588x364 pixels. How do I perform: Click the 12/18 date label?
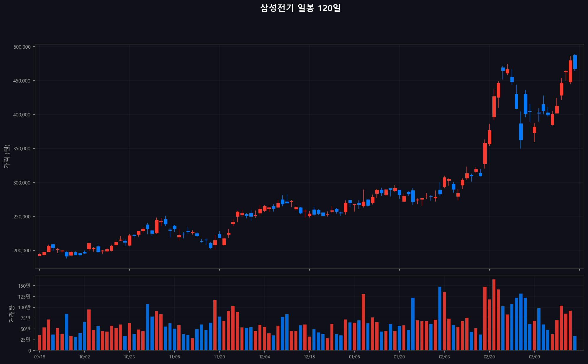(x=309, y=357)
